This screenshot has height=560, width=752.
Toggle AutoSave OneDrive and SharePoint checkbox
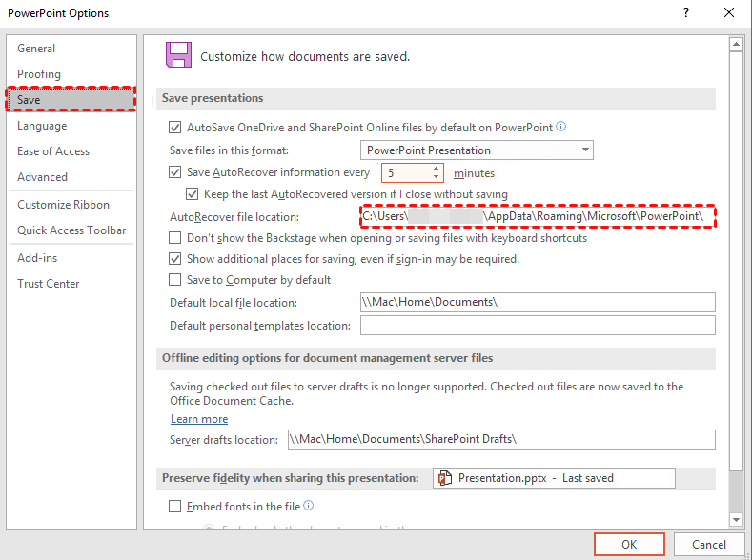tap(175, 127)
